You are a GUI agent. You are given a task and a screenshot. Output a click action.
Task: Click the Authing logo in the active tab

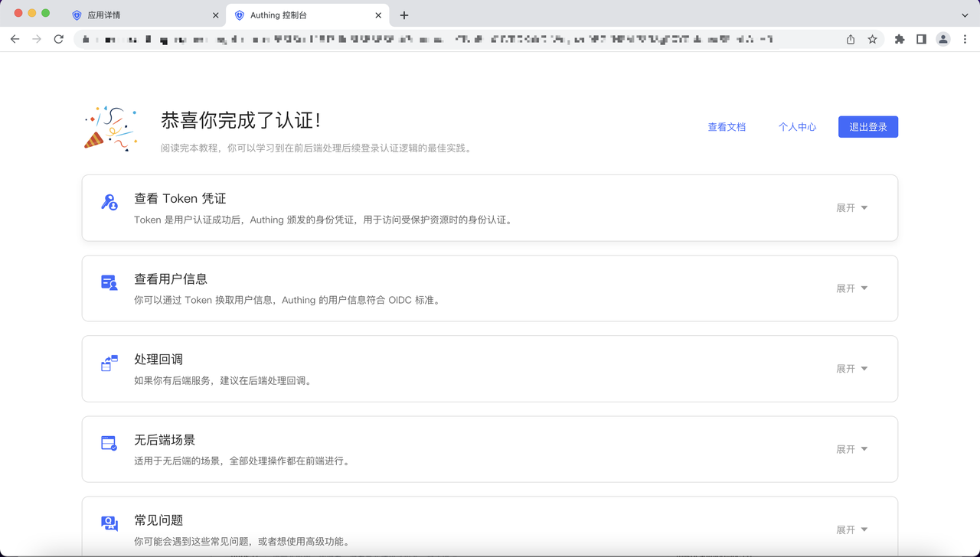tap(240, 14)
